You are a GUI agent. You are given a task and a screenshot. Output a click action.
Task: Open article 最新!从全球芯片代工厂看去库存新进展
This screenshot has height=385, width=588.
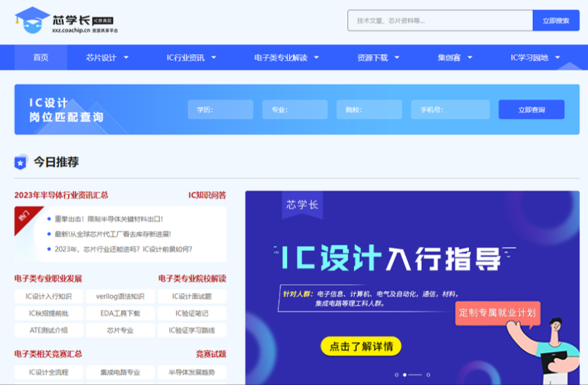coord(112,234)
